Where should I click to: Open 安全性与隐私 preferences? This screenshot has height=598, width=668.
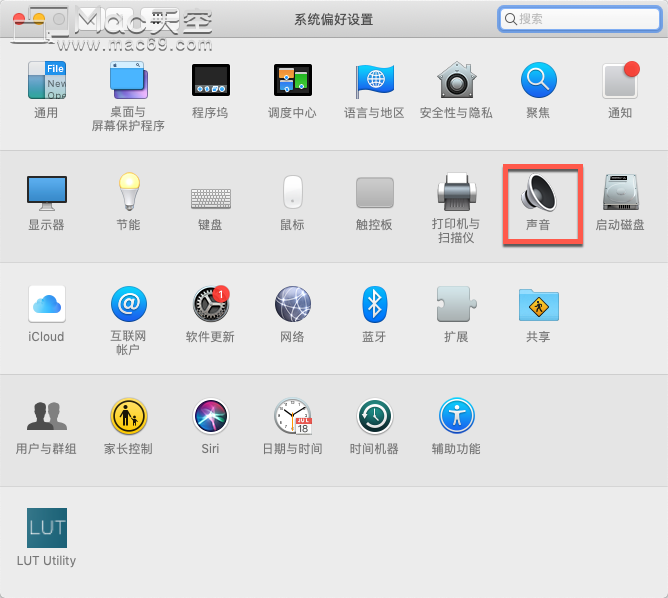456,80
